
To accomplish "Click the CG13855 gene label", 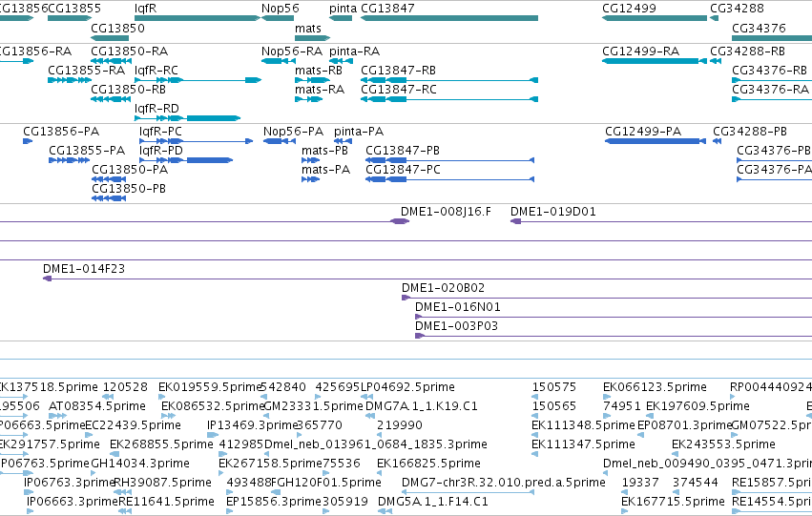I will coord(74,9).
